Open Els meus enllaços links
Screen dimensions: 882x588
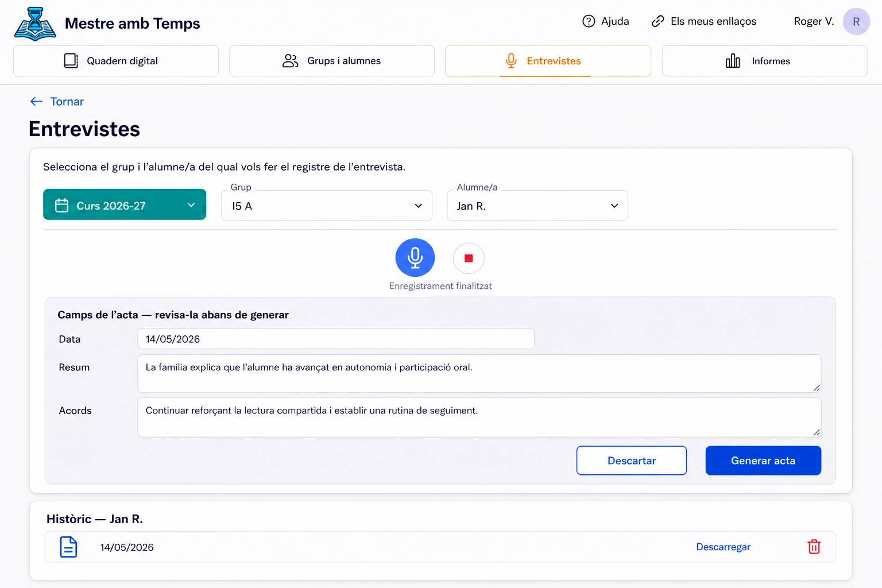[704, 21]
